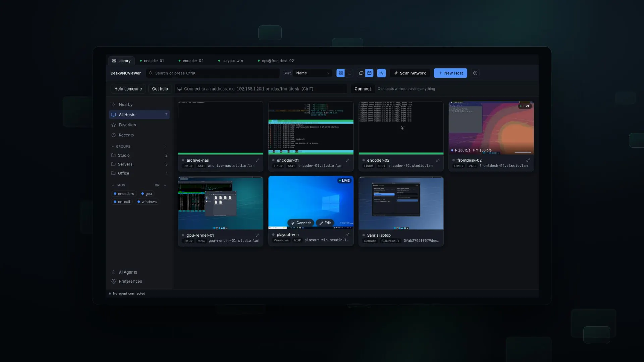This screenshot has width=644, height=362.
Task: Switch to grid view layout
Action: (340, 73)
